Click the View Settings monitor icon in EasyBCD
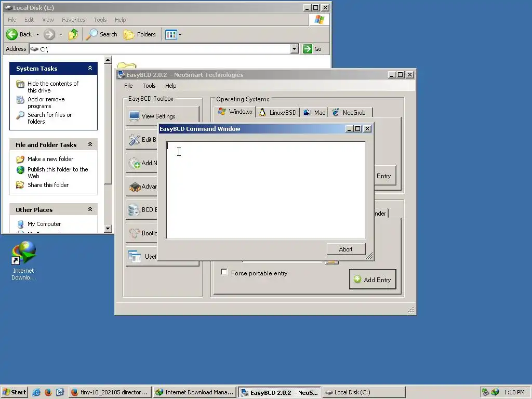The image size is (532, 399). click(134, 116)
